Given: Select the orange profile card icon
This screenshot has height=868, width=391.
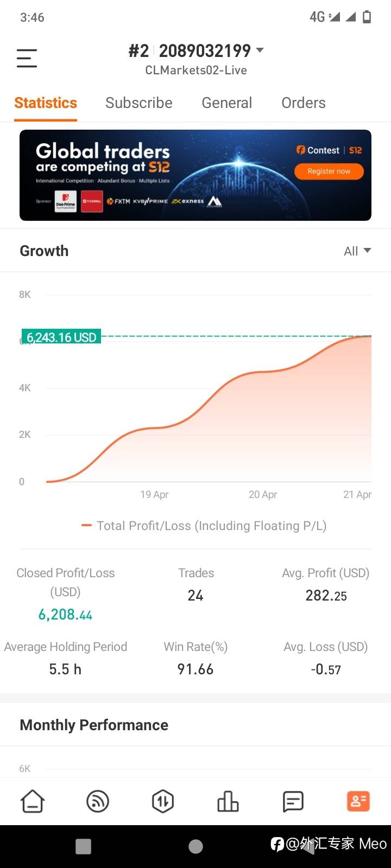Looking at the screenshot, I should coord(358,801).
